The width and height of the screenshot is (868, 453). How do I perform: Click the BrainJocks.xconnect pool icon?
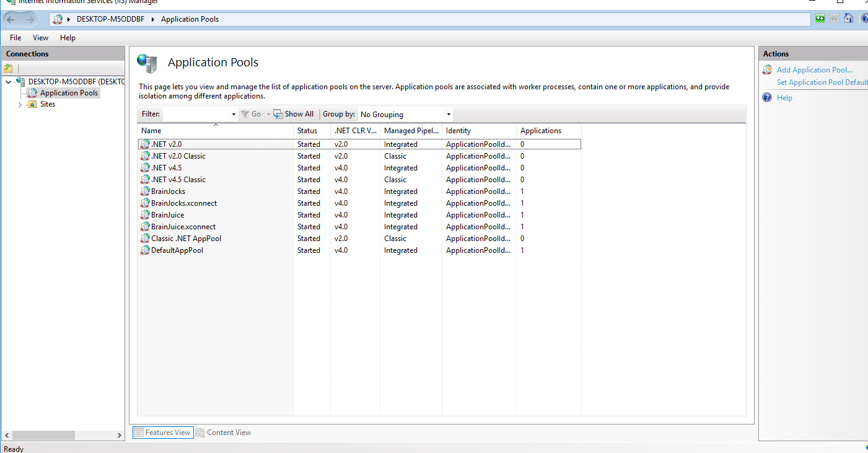[x=146, y=203]
